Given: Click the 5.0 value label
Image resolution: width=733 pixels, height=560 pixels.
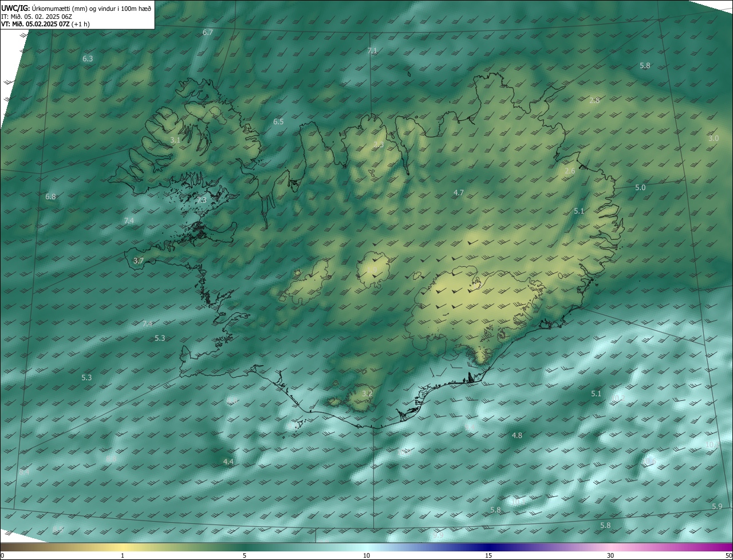Looking at the screenshot, I should [x=640, y=188].
